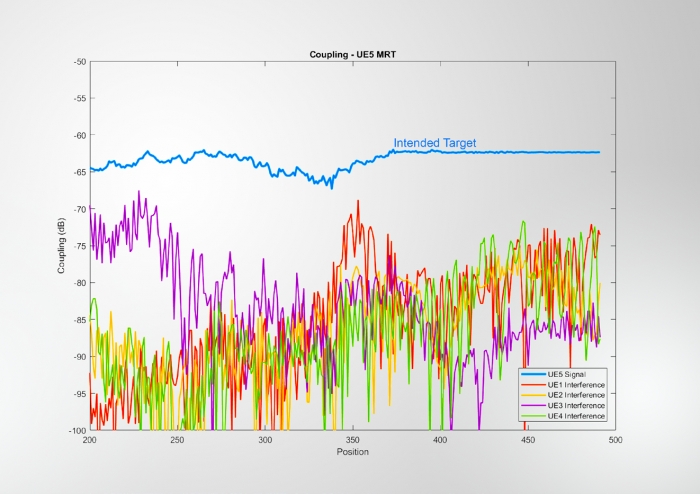
Task: Click the x-axis tick label 450
Action: point(528,440)
